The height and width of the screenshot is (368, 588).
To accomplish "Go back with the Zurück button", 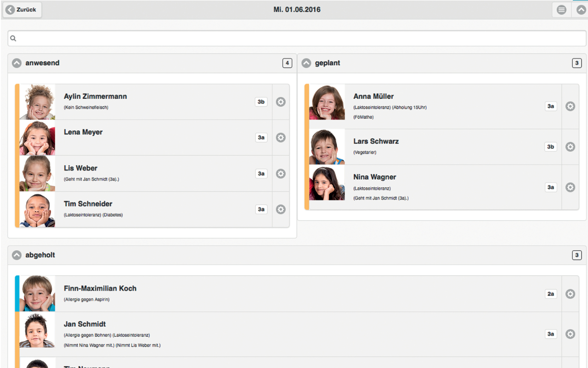I will [x=22, y=10].
